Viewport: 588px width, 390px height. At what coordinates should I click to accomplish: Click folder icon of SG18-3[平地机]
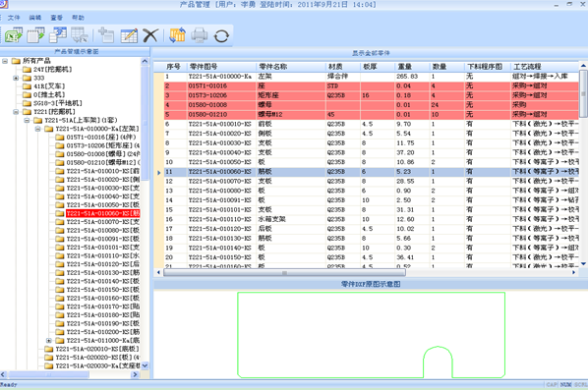point(27,103)
